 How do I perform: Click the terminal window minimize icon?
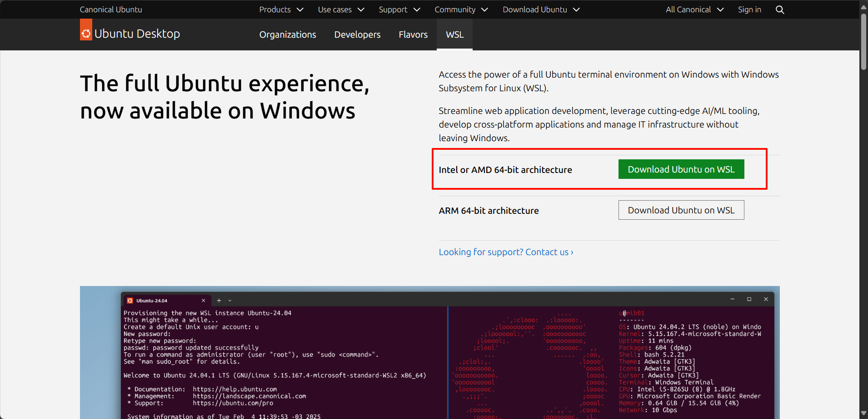coord(732,299)
